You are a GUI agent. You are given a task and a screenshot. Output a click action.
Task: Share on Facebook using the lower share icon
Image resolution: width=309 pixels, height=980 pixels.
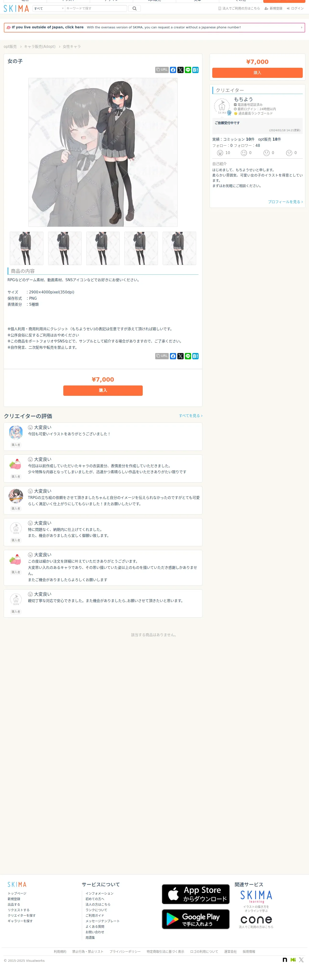pyautogui.click(x=173, y=356)
